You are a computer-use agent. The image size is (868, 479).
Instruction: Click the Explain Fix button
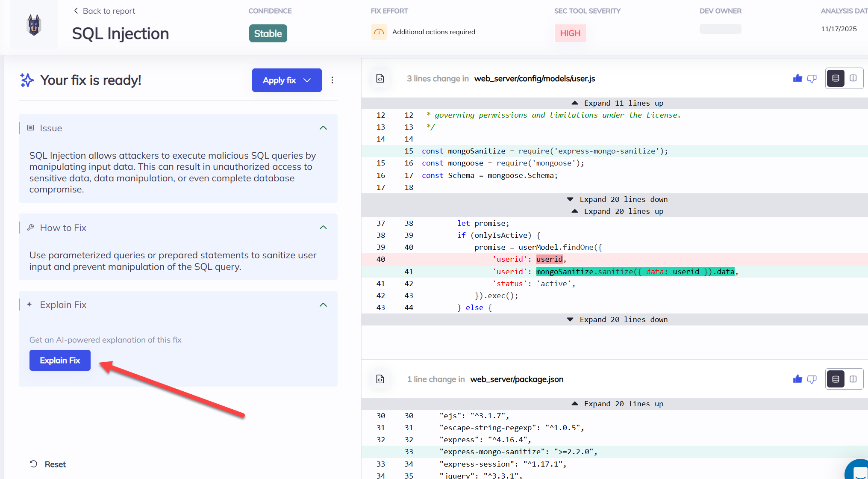[x=60, y=360]
